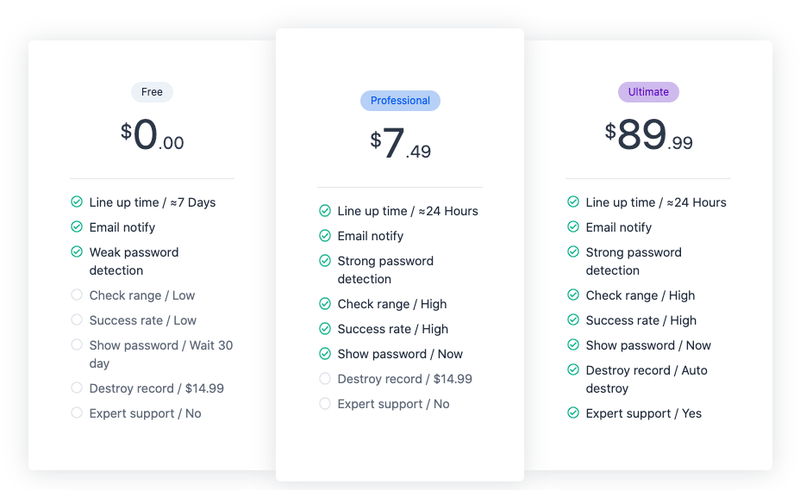
Task: Click the $7.49 Professional price
Action: pyautogui.click(x=401, y=143)
